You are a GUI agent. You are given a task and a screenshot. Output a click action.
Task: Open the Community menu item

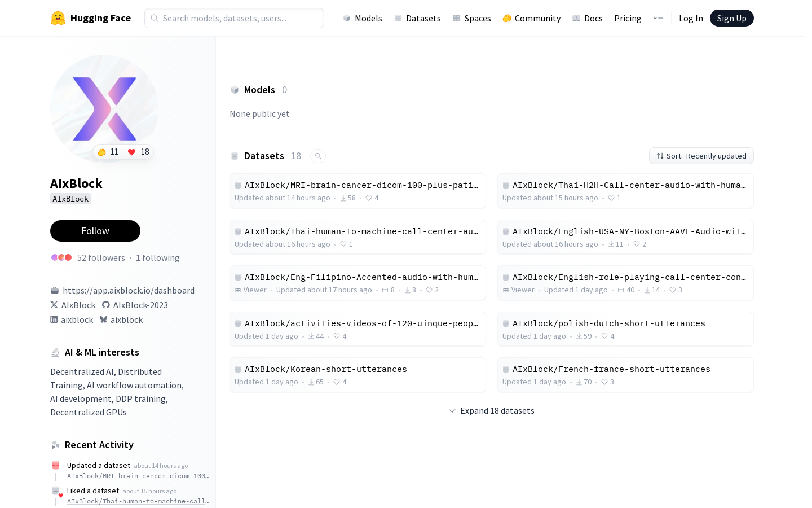tap(532, 18)
